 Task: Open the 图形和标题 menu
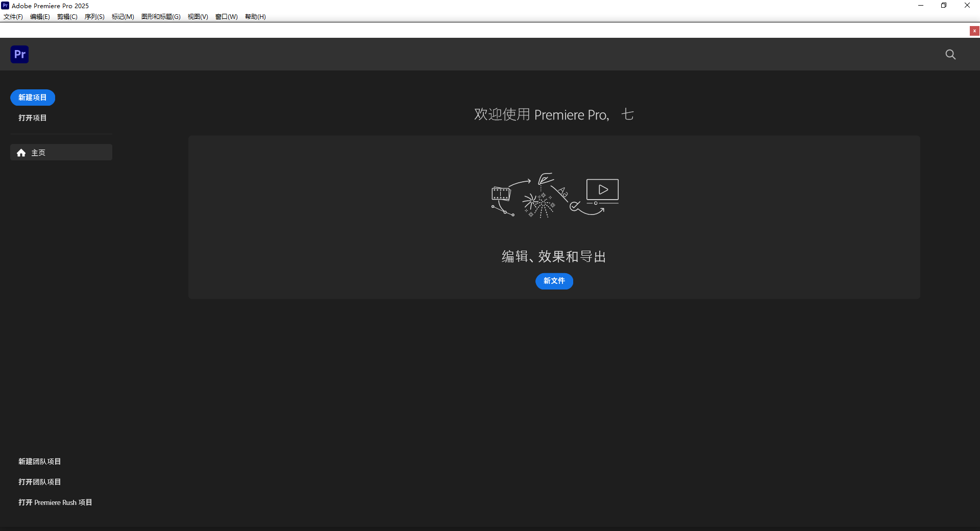[x=160, y=16]
